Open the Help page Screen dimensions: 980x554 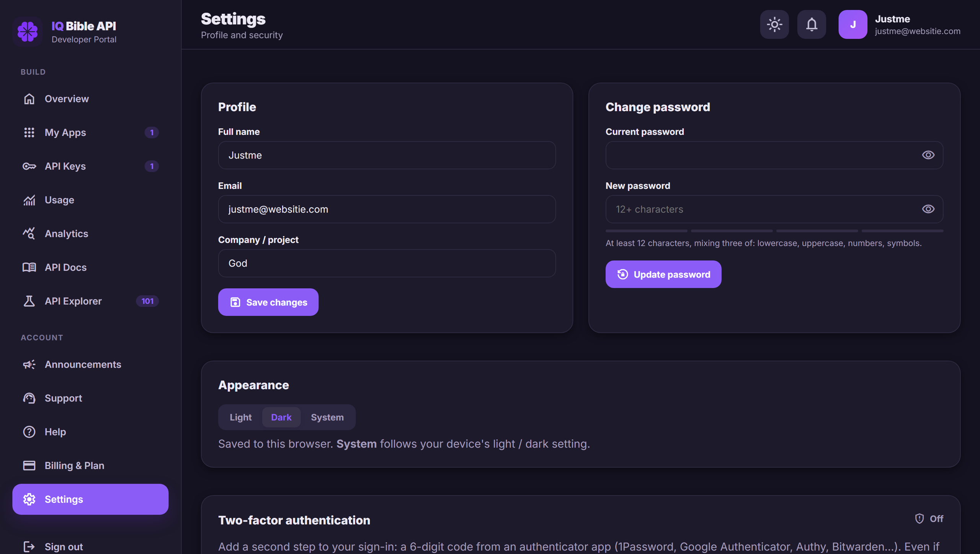(x=90, y=432)
